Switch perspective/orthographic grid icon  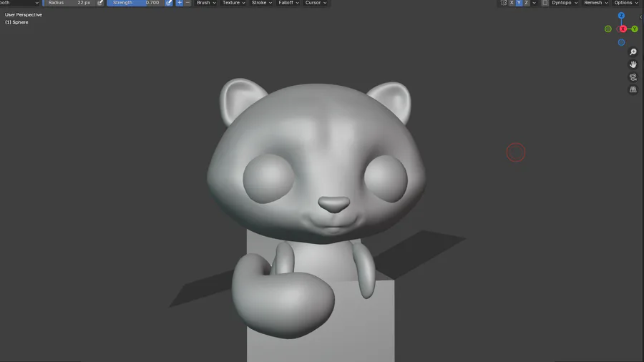click(x=633, y=89)
